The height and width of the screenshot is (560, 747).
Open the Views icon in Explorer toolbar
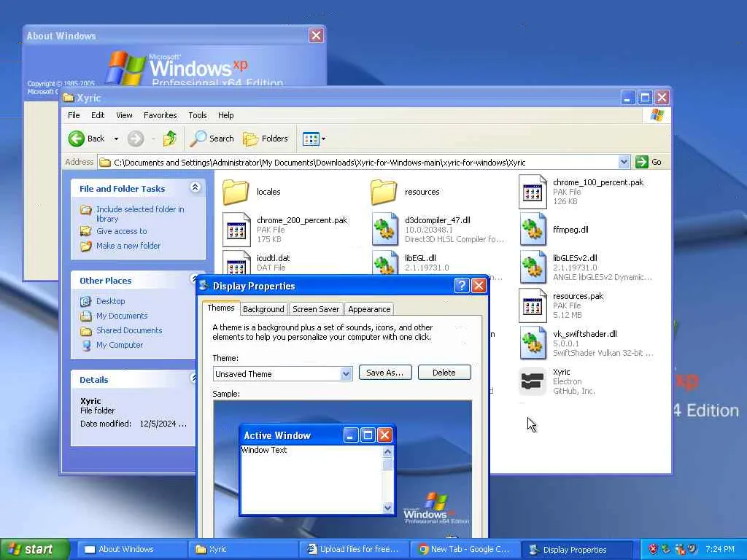[x=311, y=139]
